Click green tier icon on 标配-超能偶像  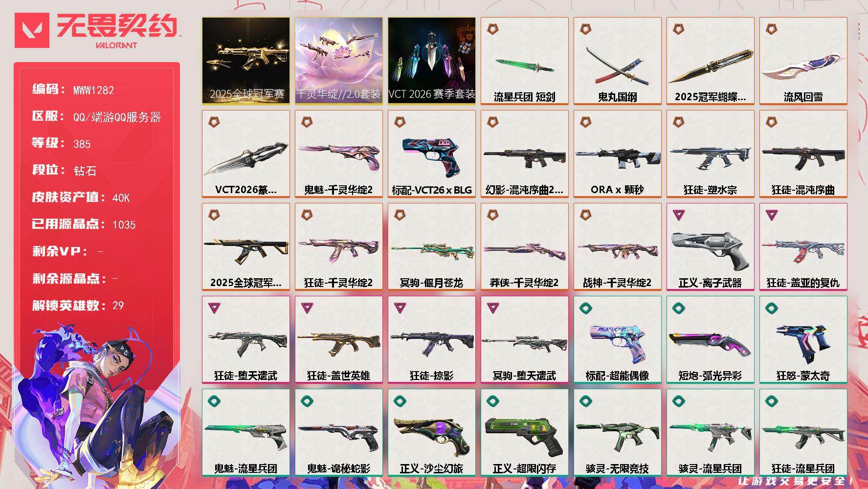pos(585,308)
